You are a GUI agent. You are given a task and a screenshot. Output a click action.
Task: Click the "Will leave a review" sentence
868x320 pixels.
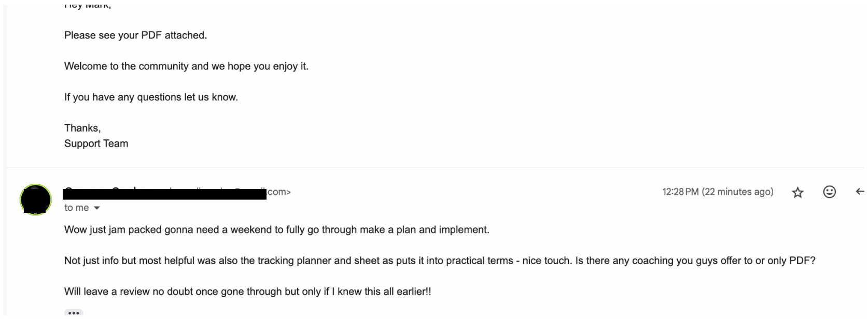coord(247,292)
